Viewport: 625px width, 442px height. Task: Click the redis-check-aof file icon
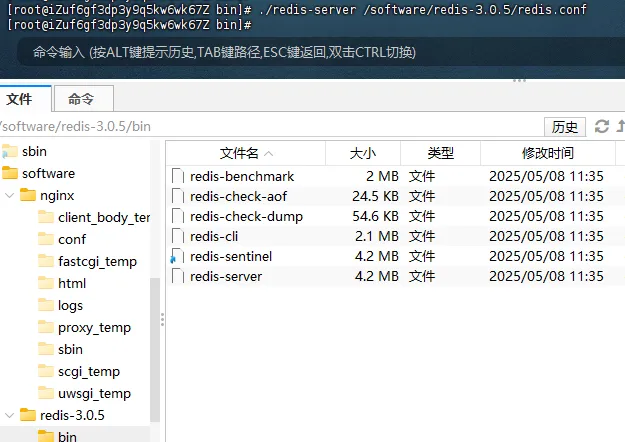coord(178,196)
